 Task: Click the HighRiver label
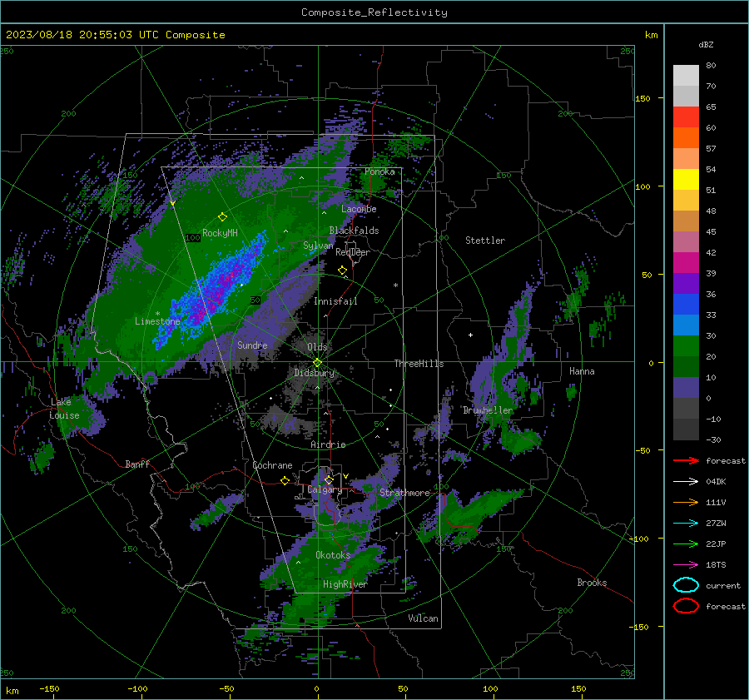tap(345, 584)
